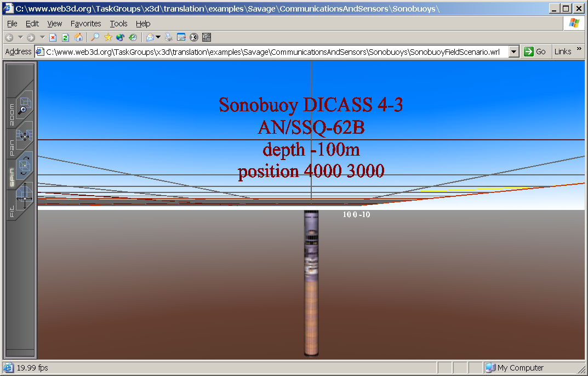Click the browser Home icon
The image size is (588, 376).
[x=78, y=37]
